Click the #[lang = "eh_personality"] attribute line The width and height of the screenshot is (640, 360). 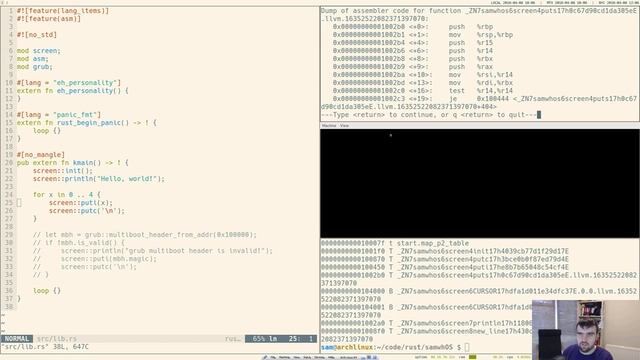[69, 83]
